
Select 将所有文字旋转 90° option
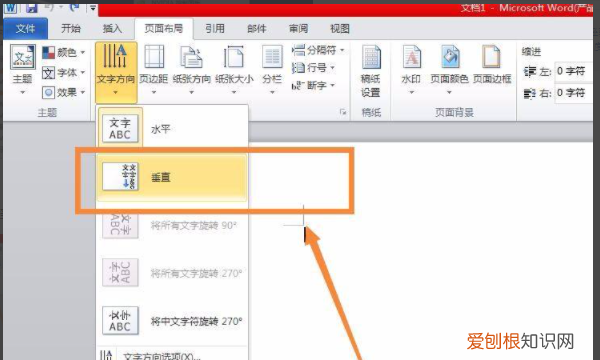click(x=172, y=225)
